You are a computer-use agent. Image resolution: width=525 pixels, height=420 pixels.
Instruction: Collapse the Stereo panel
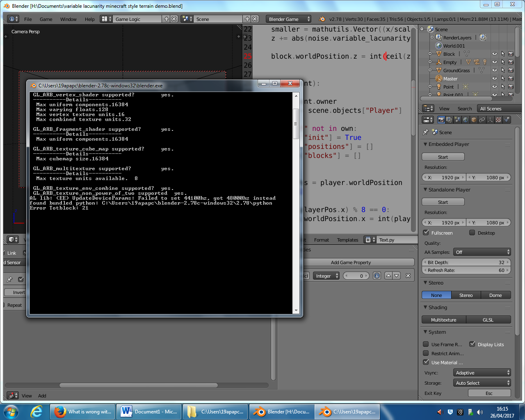[x=425, y=283]
